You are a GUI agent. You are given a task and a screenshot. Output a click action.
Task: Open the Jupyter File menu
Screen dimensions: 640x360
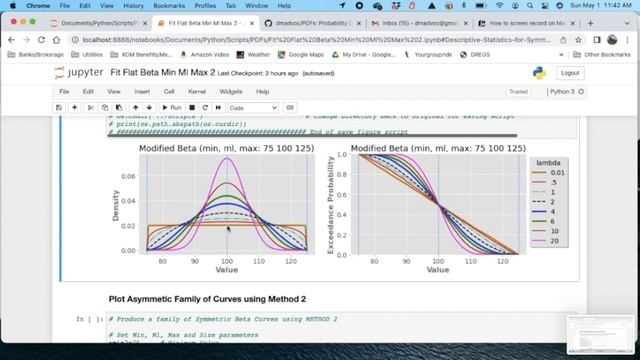point(64,92)
